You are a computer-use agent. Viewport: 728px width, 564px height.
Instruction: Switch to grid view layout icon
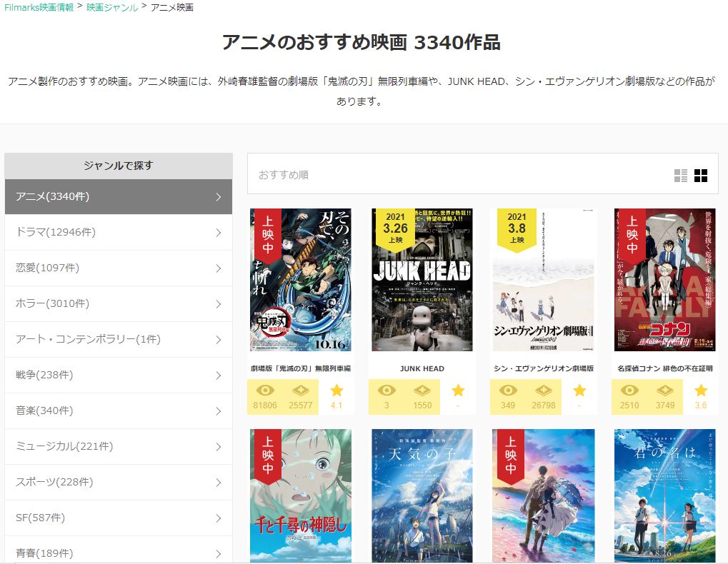(x=701, y=176)
